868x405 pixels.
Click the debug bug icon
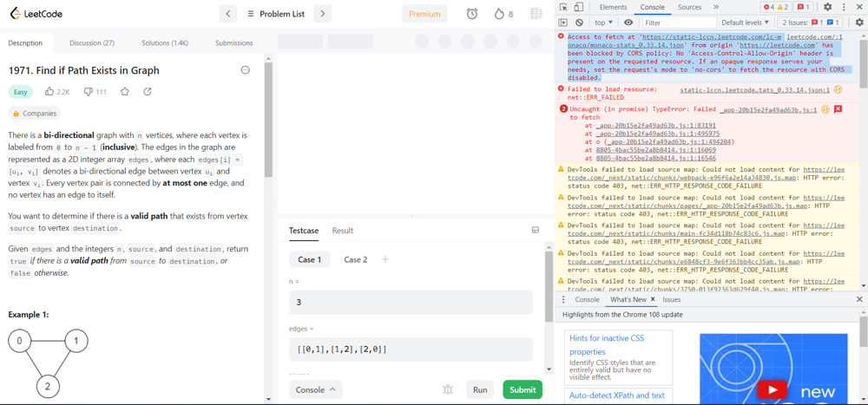(x=448, y=390)
